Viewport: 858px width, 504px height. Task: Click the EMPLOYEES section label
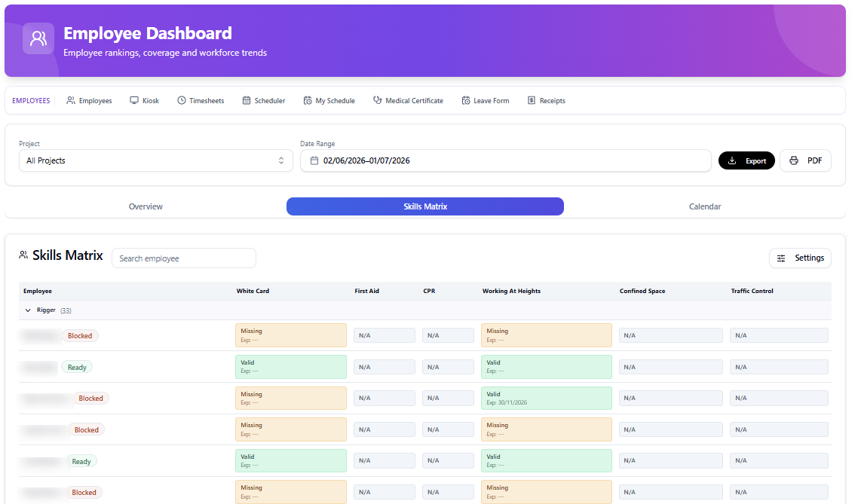(x=31, y=101)
